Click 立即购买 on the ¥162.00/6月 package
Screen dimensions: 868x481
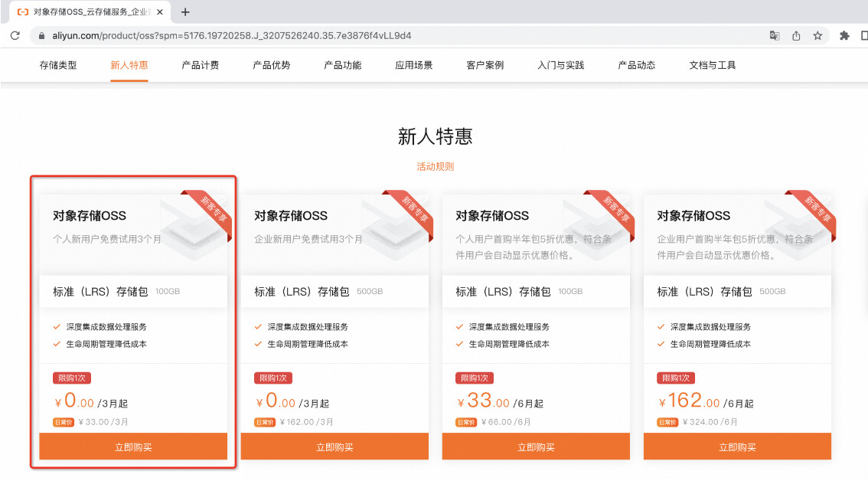737,447
